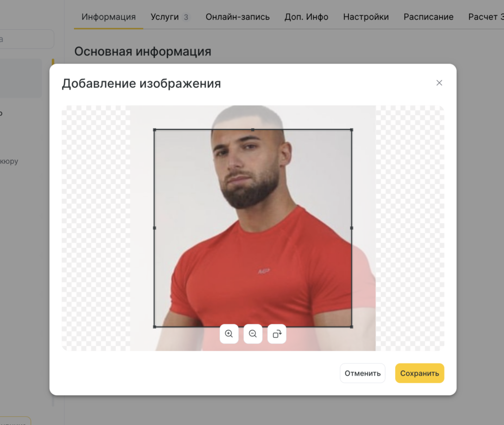Switch to the Расписание tab
Image resolution: width=504 pixels, height=425 pixels.
(x=428, y=17)
